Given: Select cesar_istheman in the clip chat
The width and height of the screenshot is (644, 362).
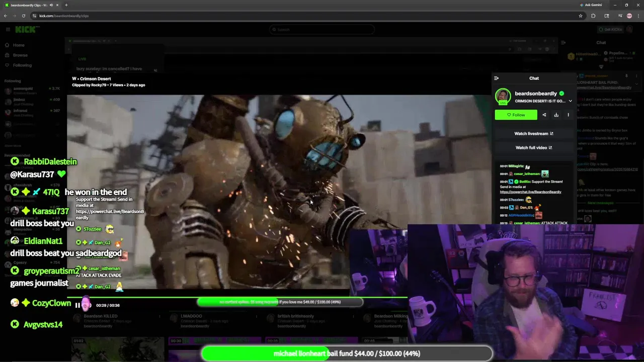Looking at the screenshot, I should click(526, 174).
